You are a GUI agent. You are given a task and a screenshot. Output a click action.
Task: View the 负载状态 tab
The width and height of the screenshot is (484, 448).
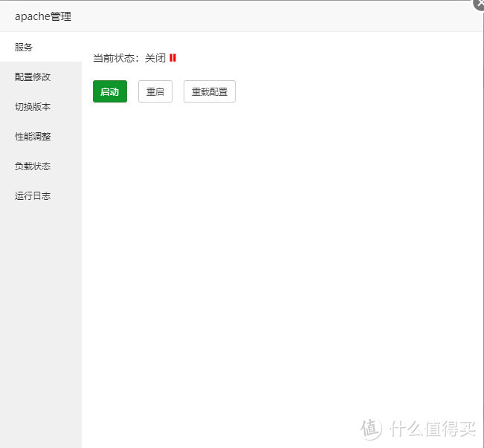(41, 166)
